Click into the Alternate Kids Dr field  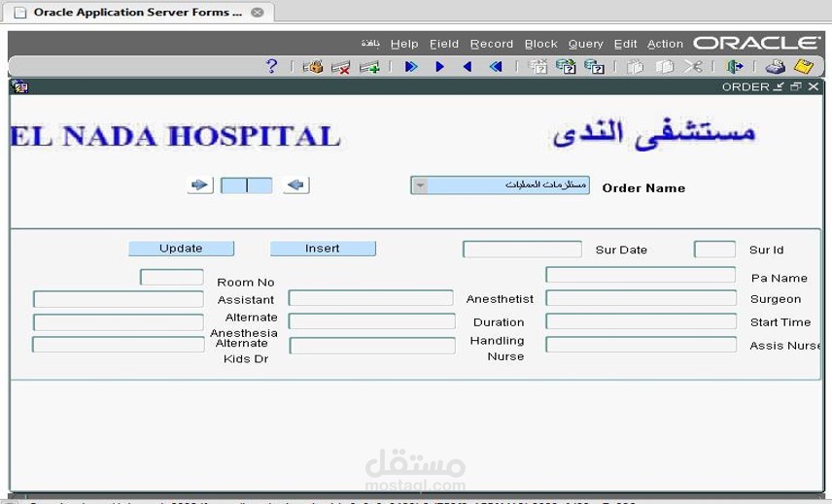(119, 345)
